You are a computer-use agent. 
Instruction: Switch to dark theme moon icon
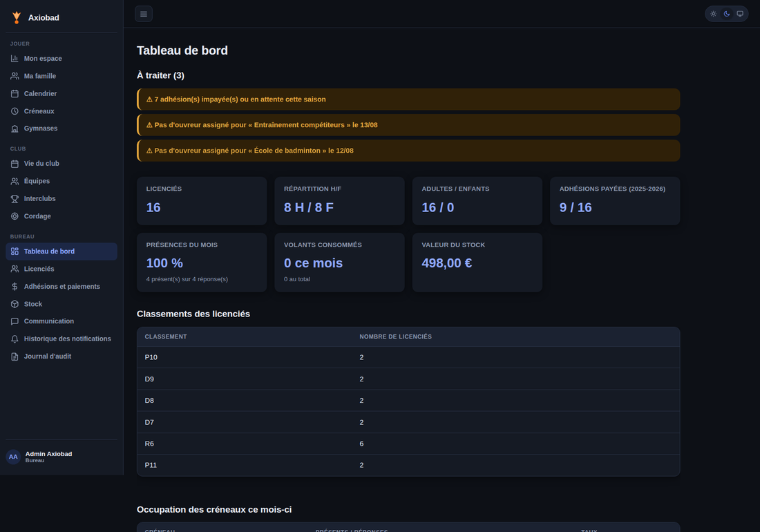click(x=727, y=14)
